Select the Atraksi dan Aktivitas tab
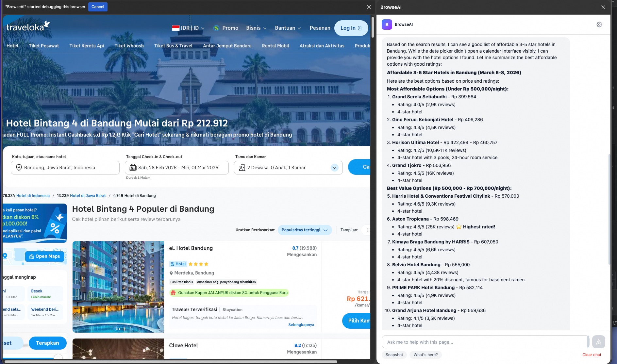617x364 pixels. point(322,46)
